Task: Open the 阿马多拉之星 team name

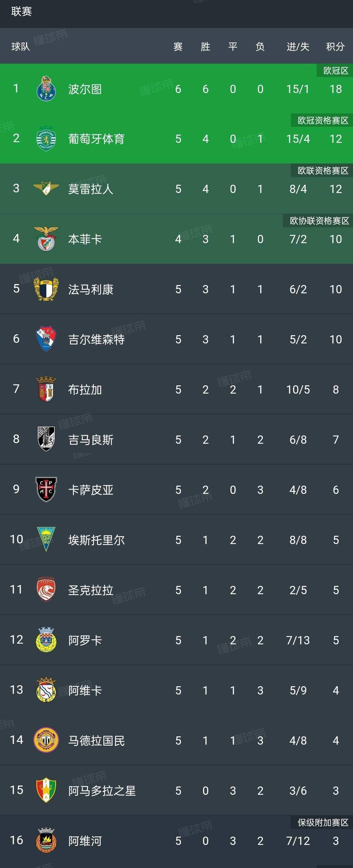Action: pyautogui.click(x=102, y=791)
